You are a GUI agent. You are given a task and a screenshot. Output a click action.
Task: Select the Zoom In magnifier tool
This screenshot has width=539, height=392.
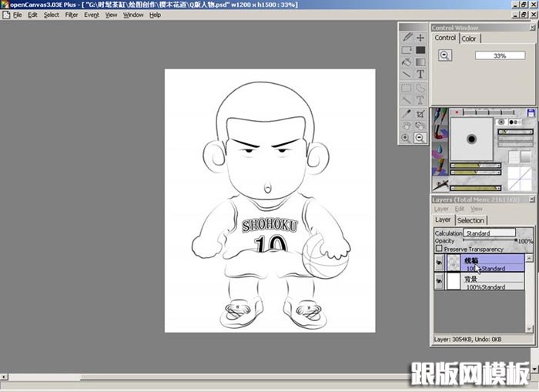(407, 138)
